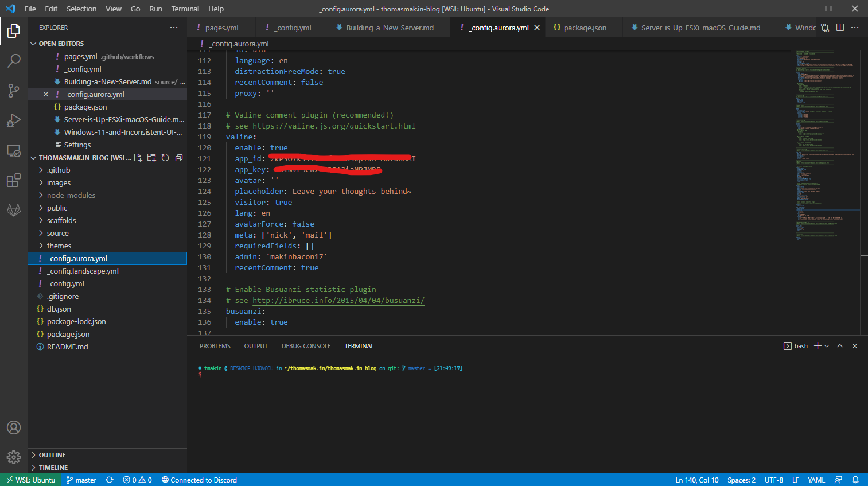
Task: Show the Debug Console panel tab
Action: [x=306, y=346]
